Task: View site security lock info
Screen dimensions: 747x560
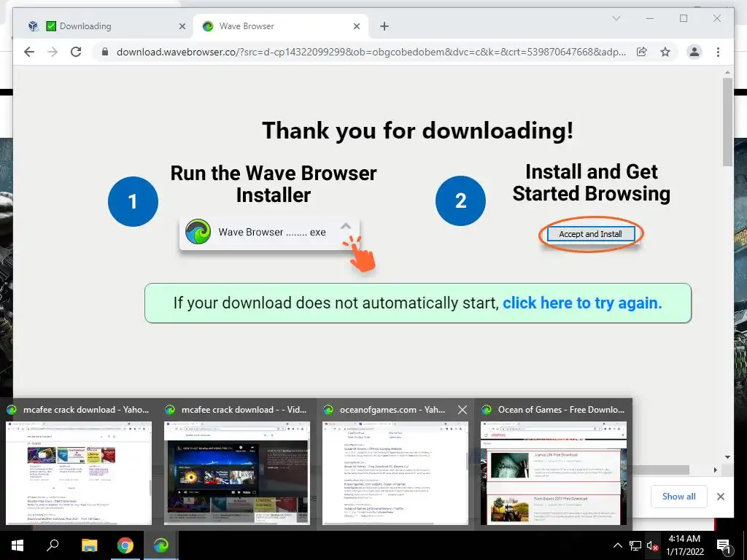Action: coord(105,52)
